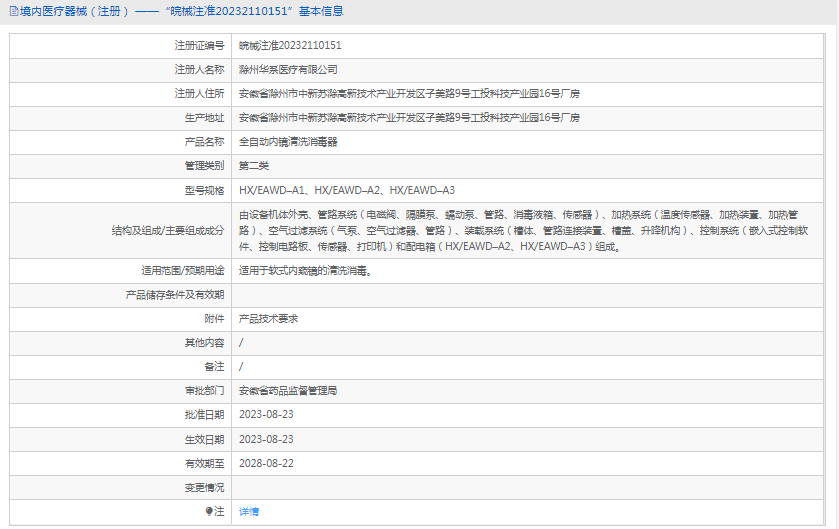
Task: Click the registrant name 滁州华泵医疗有限公司
Action: click(288, 70)
